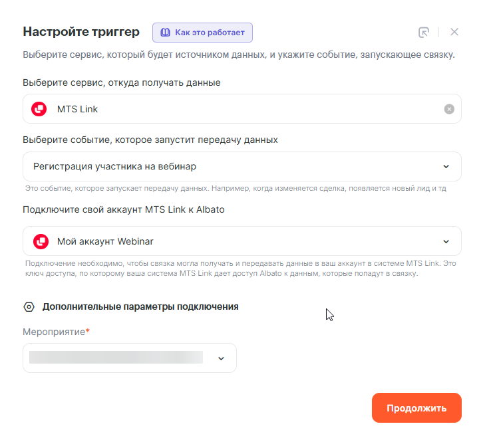Screen dimensions: 487x448
Task: Open the "Как это работает" help button
Action: point(202,32)
